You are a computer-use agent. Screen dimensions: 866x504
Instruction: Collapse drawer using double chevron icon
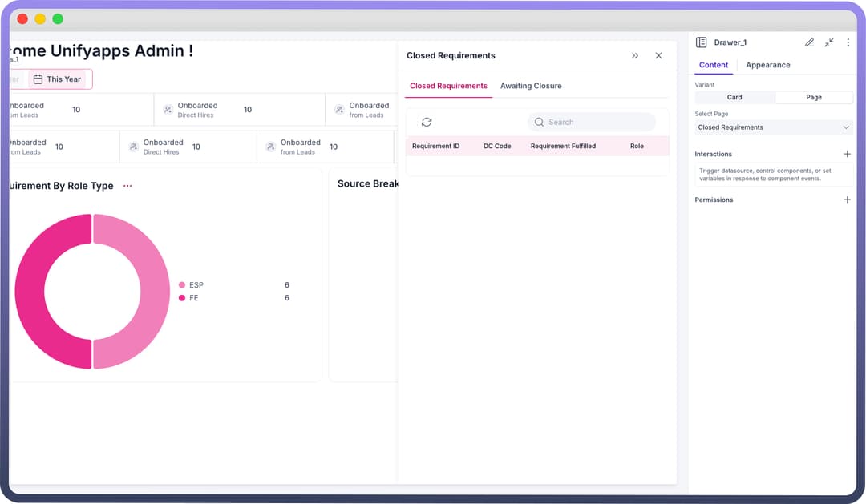(635, 56)
